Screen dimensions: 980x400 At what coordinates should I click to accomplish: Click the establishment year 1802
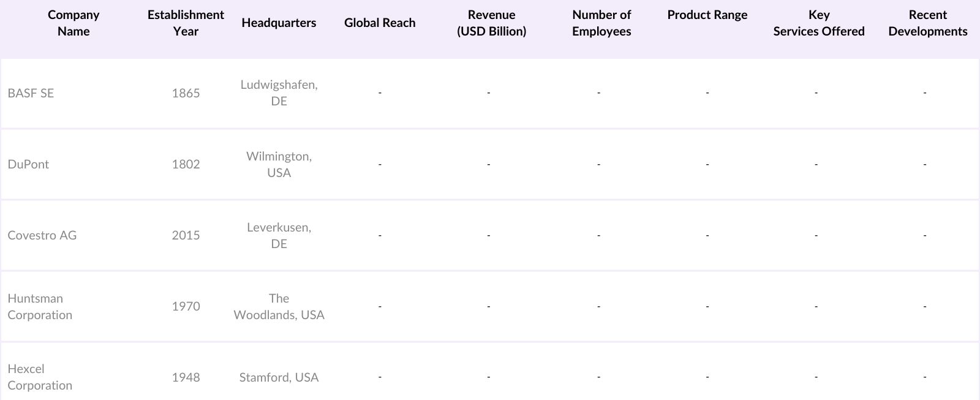[x=186, y=164]
